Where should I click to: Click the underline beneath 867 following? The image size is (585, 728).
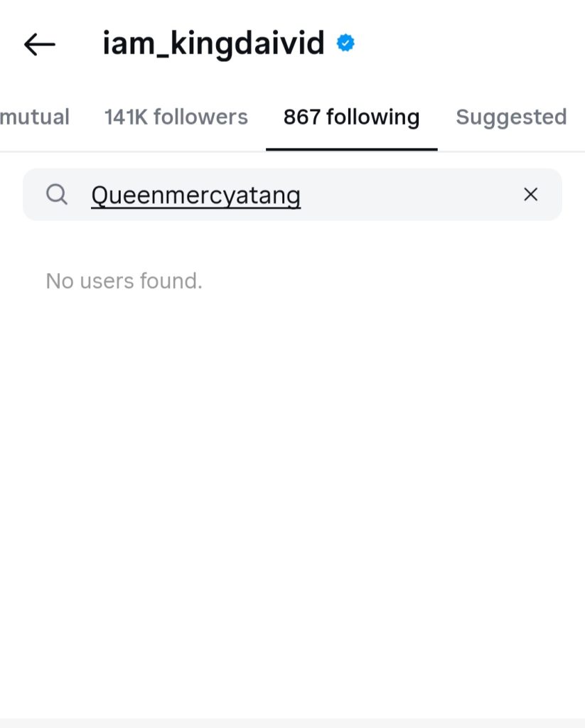click(x=351, y=149)
